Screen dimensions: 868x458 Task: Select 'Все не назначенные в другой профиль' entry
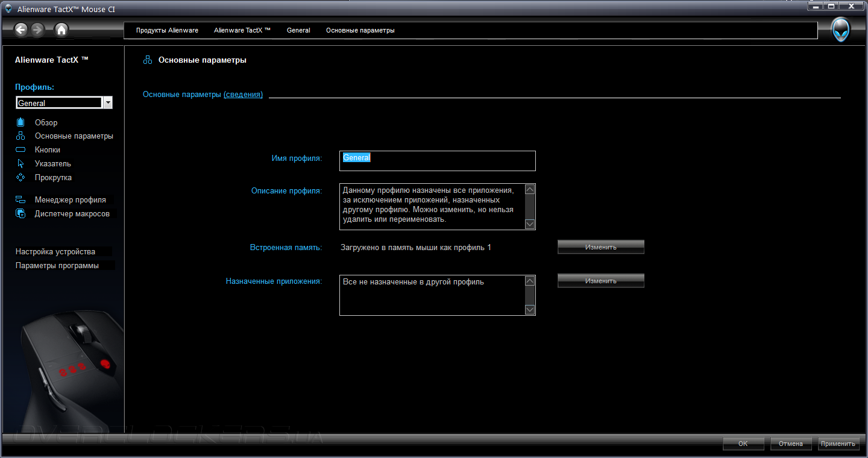pos(414,281)
